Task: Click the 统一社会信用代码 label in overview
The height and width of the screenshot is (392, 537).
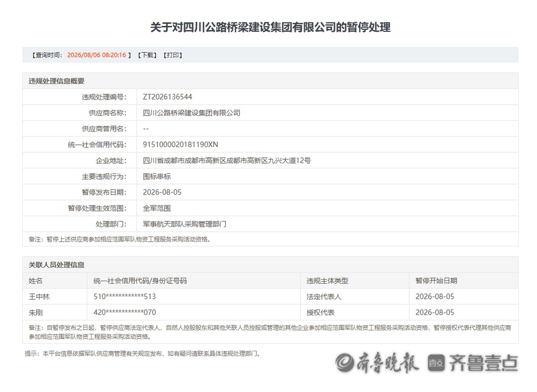Action: [97, 145]
